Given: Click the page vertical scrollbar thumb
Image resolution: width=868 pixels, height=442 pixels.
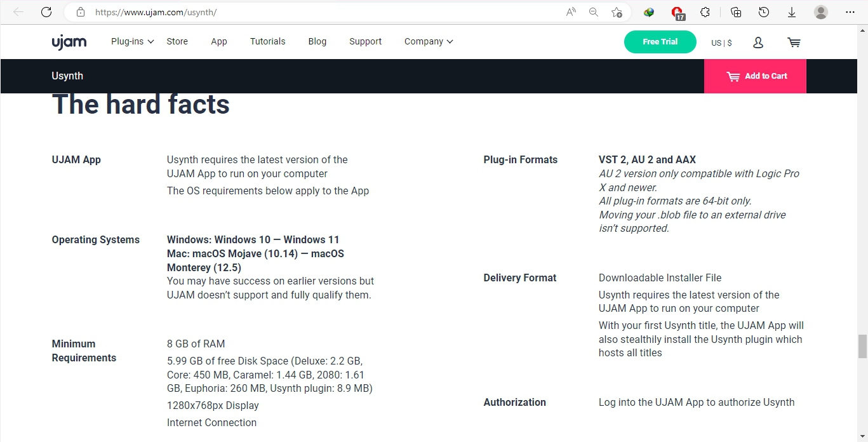Looking at the screenshot, I should click(862, 346).
